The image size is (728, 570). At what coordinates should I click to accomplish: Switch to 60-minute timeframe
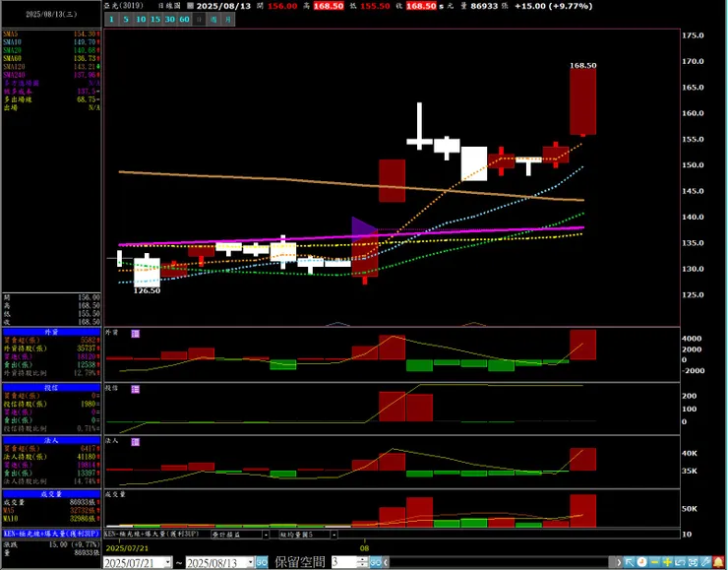[x=184, y=19]
